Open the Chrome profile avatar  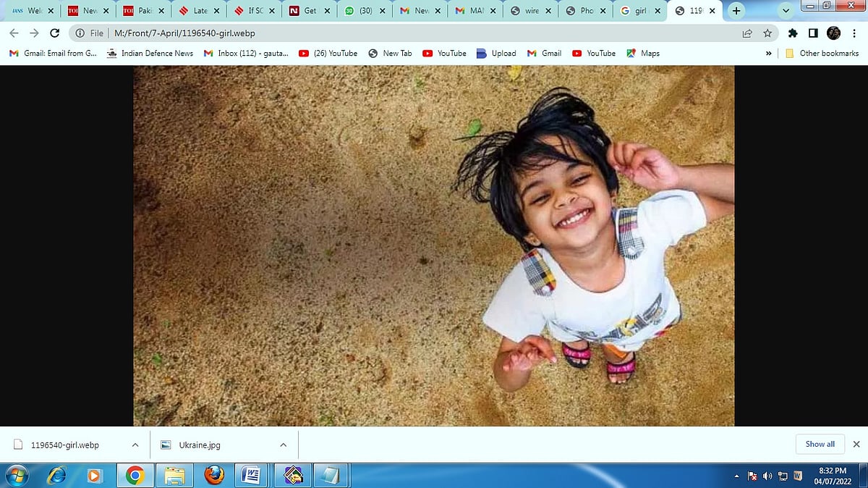[x=834, y=33]
